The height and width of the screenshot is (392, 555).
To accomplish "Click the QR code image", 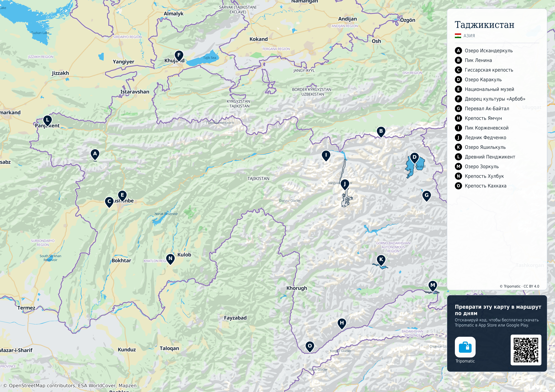I will click(x=526, y=350).
